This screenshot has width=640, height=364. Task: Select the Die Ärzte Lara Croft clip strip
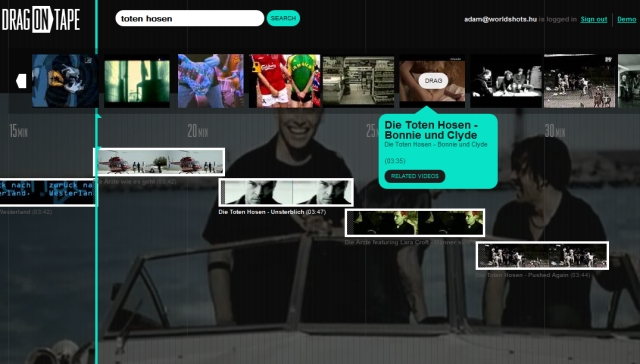tap(415, 223)
